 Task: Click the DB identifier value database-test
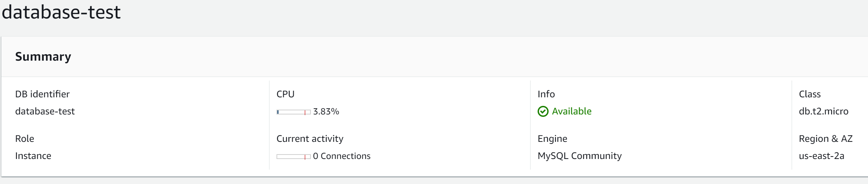[45, 111]
